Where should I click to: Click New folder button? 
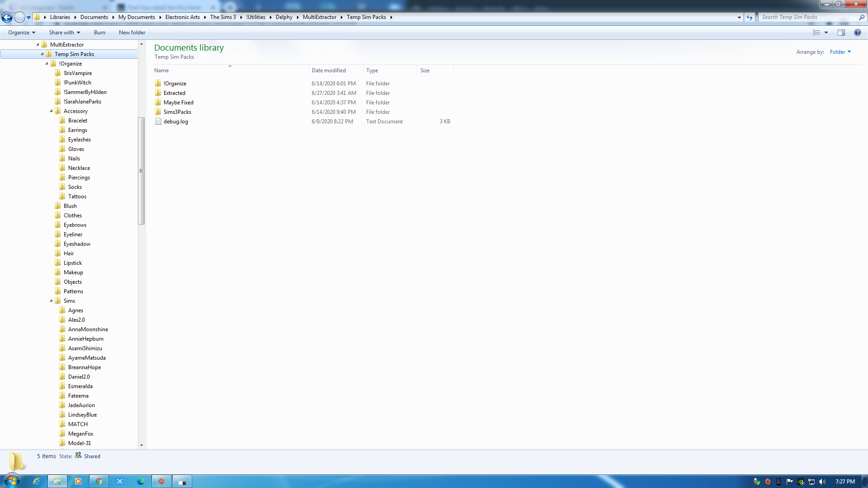pyautogui.click(x=132, y=33)
